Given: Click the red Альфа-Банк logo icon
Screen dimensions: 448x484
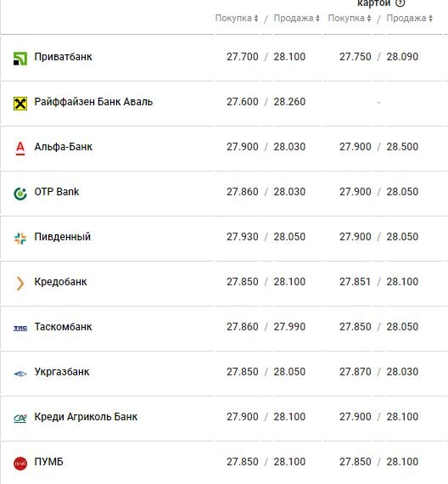Looking at the screenshot, I should 20,149.
